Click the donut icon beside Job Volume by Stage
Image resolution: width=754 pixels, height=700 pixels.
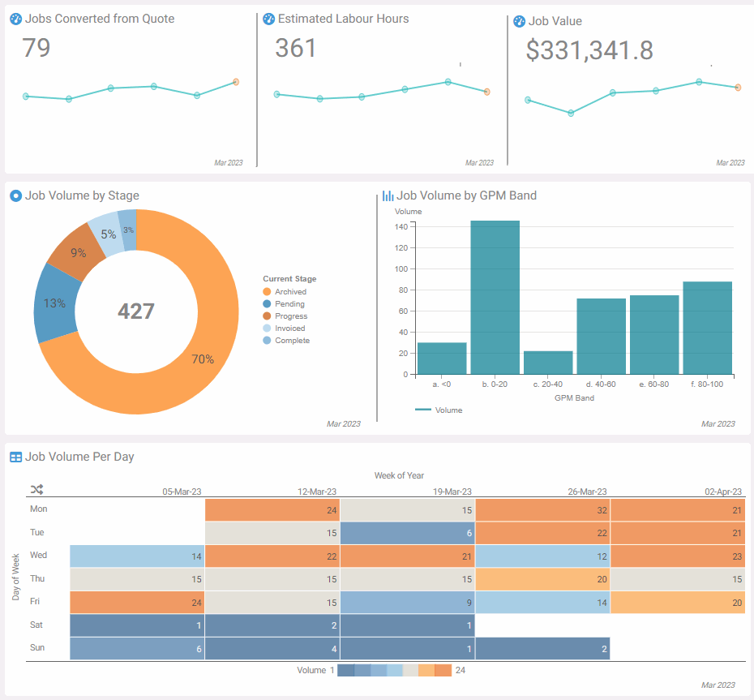click(15, 195)
